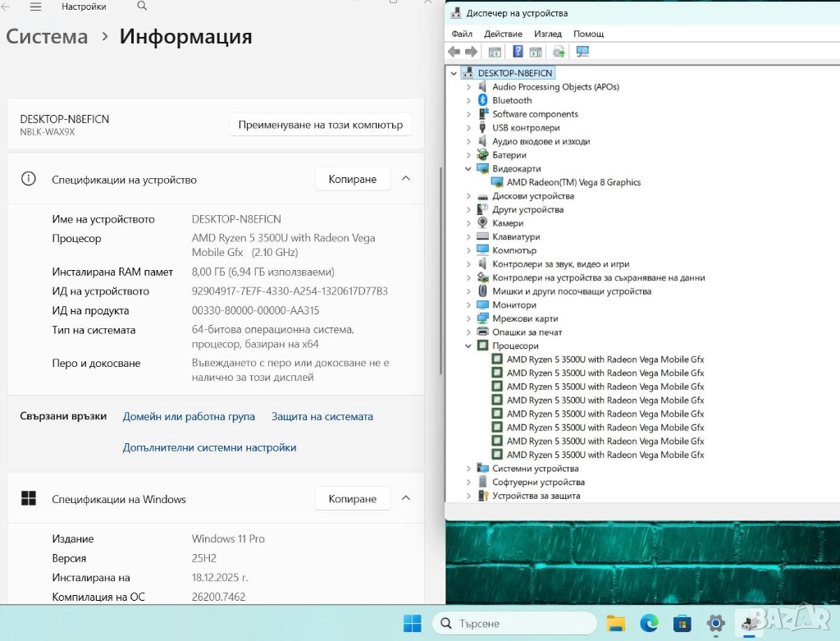Click the Show/Hide console tree icon

pyautogui.click(x=495, y=52)
